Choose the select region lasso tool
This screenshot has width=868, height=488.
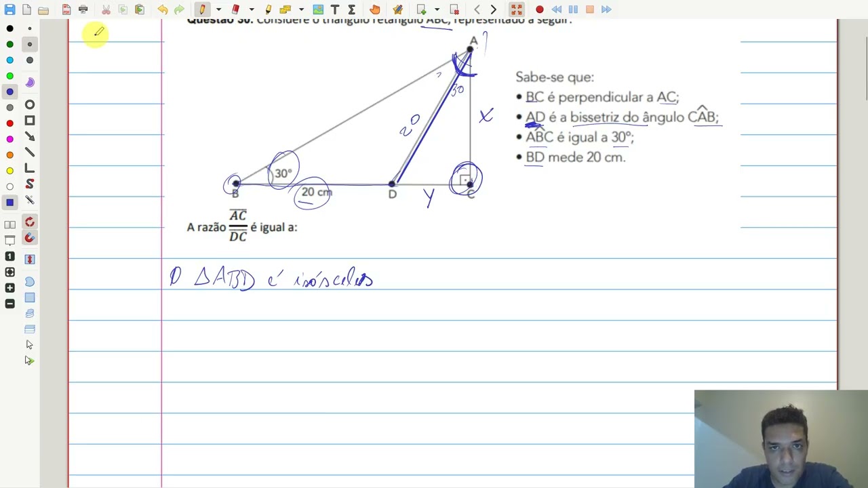[29, 281]
